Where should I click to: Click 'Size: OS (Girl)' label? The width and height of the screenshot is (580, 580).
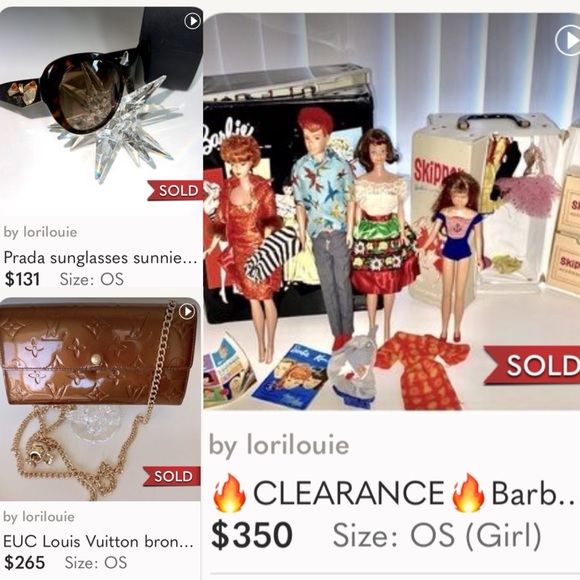point(437,535)
